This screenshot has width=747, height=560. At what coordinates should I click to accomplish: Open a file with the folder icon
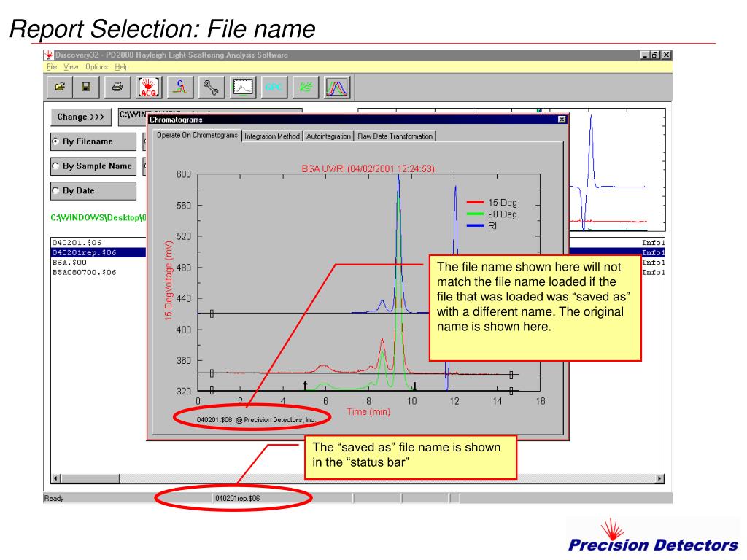[61, 87]
